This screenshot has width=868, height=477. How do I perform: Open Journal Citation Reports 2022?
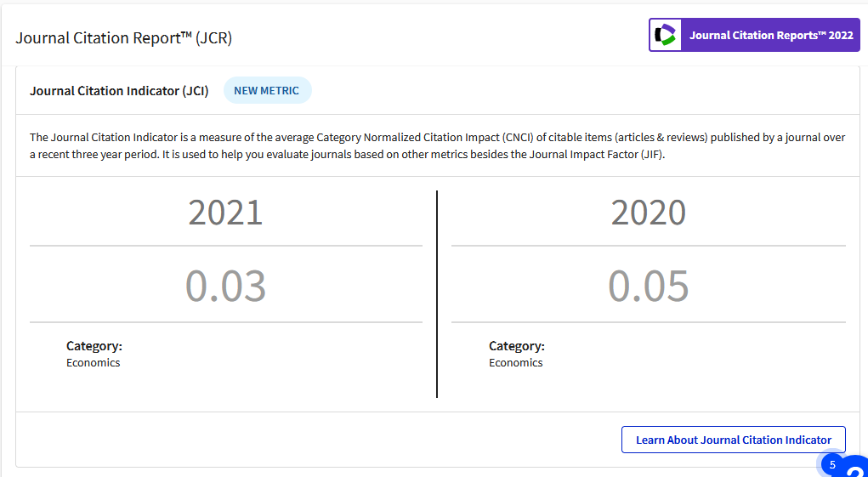[754, 35]
